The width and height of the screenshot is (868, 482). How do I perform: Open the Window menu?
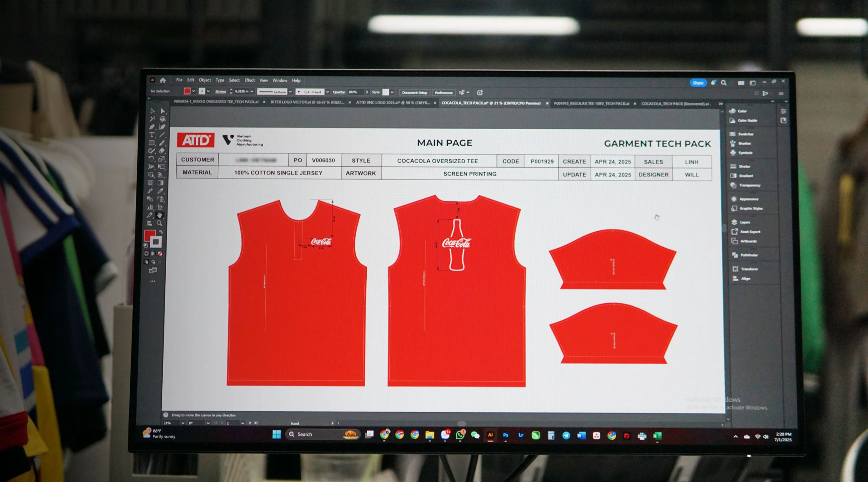[x=280, y=81]
